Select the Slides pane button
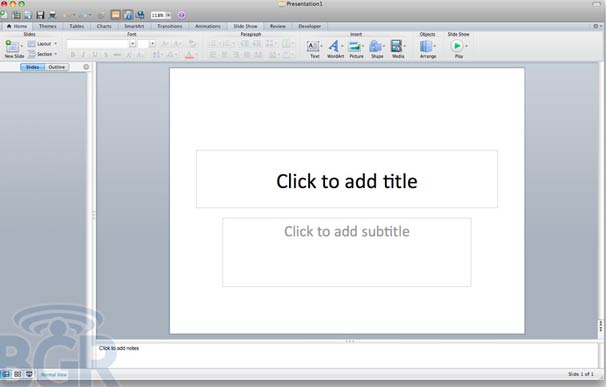606x387 pixels. point(32,67)
